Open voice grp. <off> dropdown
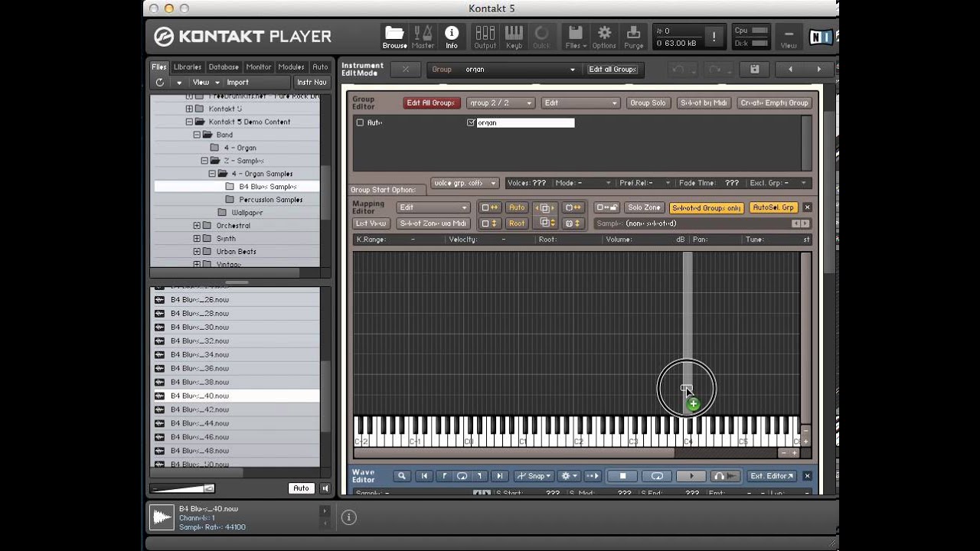The width and height of the screenshot is (980, 551). tap(465, 183)
